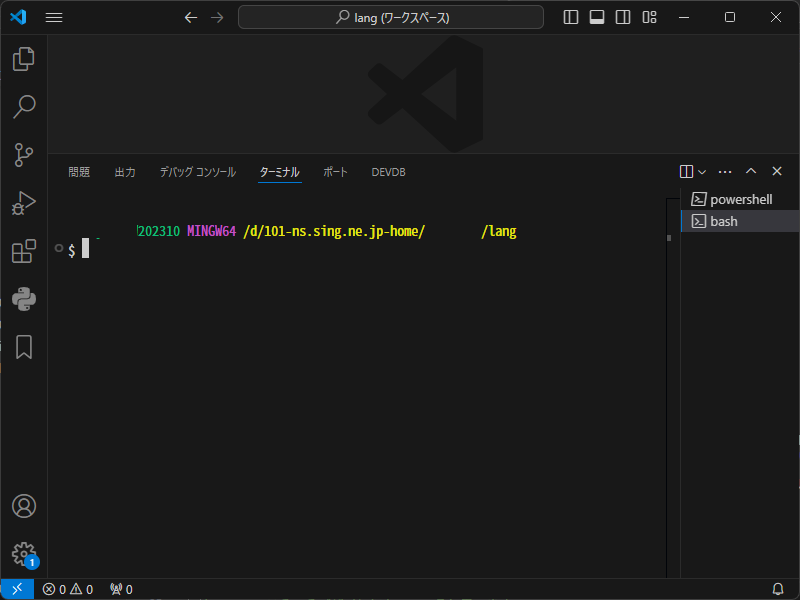
Task: Open notifications bell
Action: 778,589
